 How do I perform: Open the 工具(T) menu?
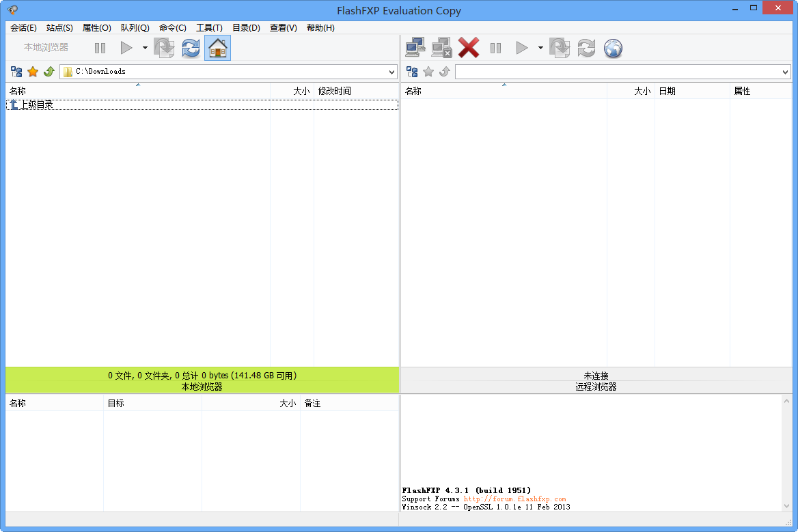209,28
